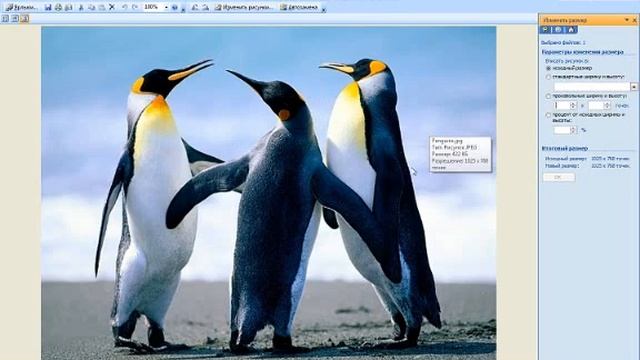Click the Delete X icon in toolbar
The image size is (640, 360).
tap(112, 7)
